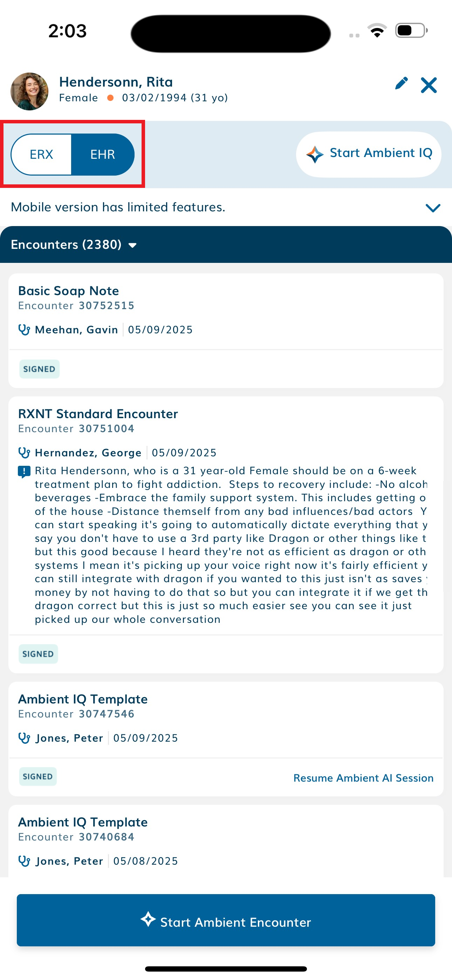The height and width of the screenshot is (980, 452).
Task: Tap the alert note icon in RXNT encounter
Action: [24, 472]
